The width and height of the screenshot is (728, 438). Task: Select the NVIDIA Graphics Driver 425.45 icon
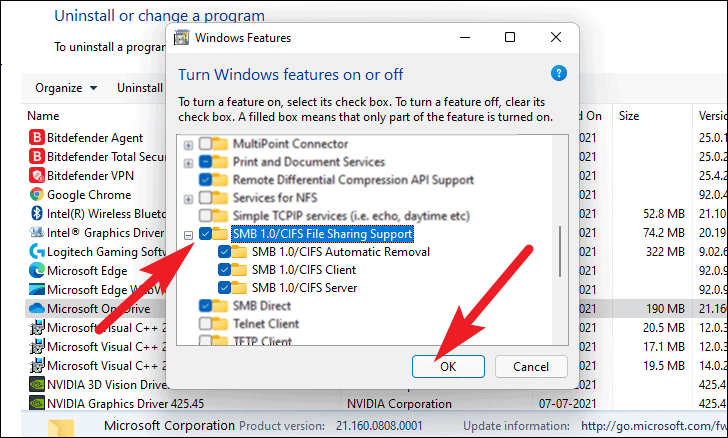[x=36, y=403]
